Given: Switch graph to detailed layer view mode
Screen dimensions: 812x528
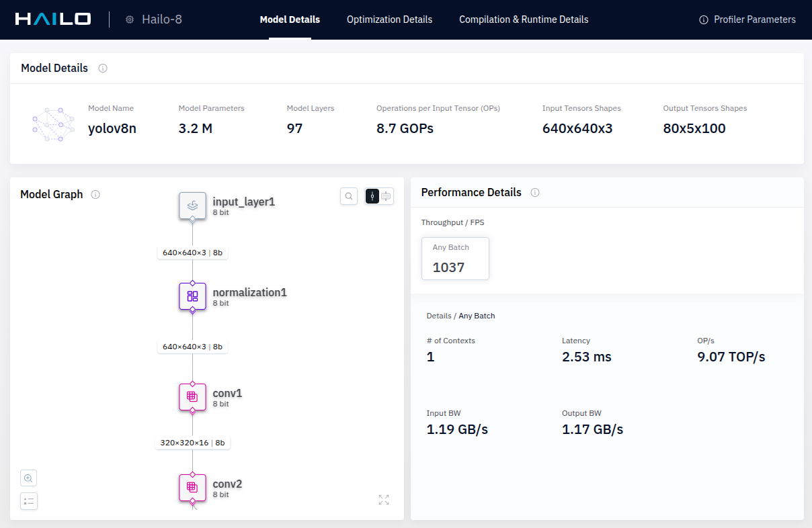Looking at the screenshot, I should 387,196.
